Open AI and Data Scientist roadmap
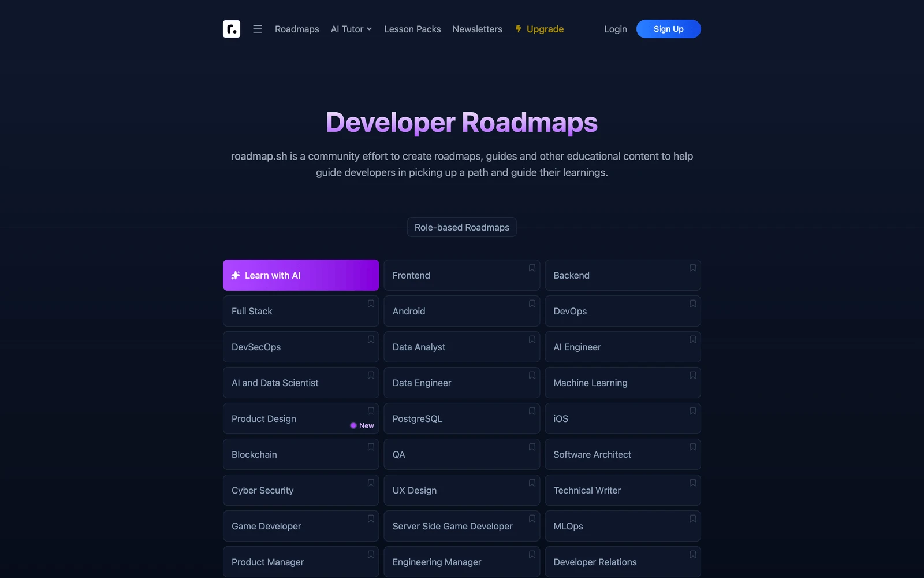Image resolution: width=924 pixels, height=578 pixels. coord(301,383)
